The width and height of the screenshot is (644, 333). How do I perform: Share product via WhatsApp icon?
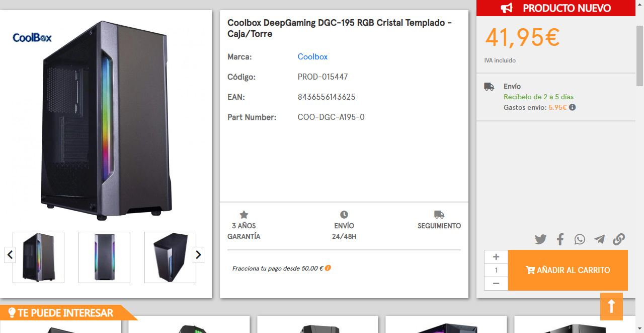(x=580, y=239)
